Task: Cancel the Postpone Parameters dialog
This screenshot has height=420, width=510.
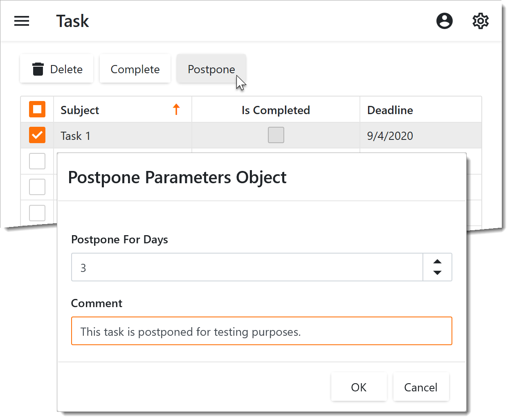Action: click(420, 387)
